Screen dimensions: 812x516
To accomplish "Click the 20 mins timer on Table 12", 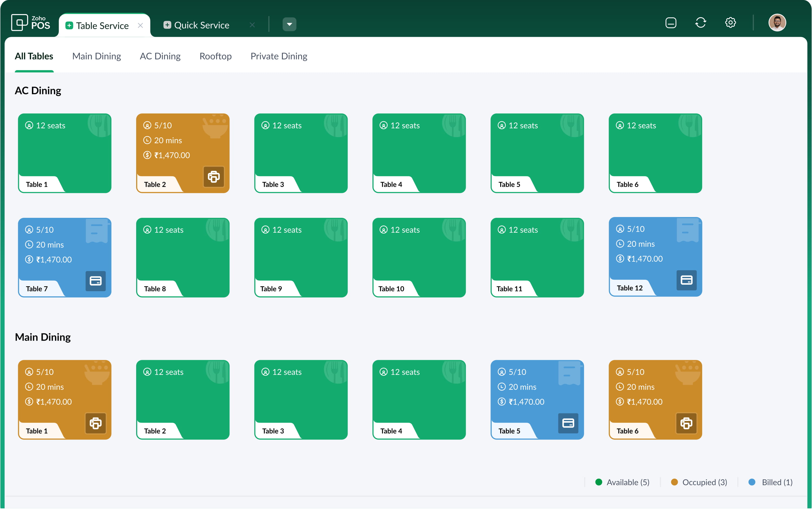I will point(640,244).
